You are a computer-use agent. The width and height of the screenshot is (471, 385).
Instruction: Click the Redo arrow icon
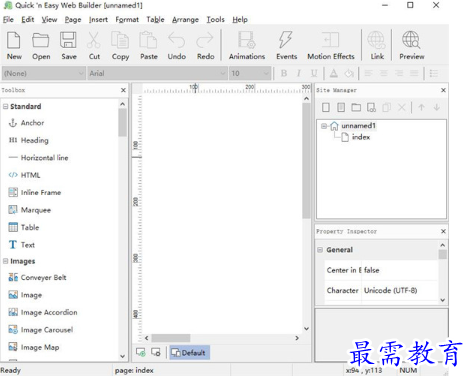pos(205,46)
